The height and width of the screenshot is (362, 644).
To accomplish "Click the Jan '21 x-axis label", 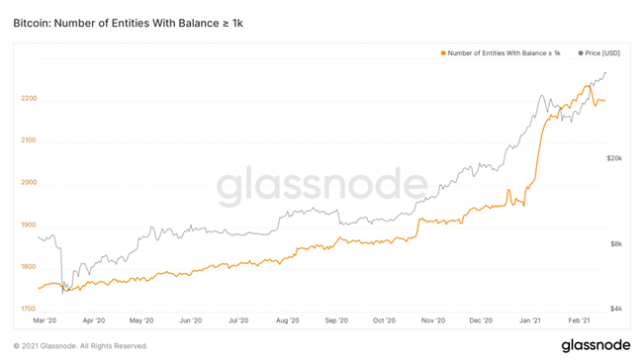I will tap(530, 320).
